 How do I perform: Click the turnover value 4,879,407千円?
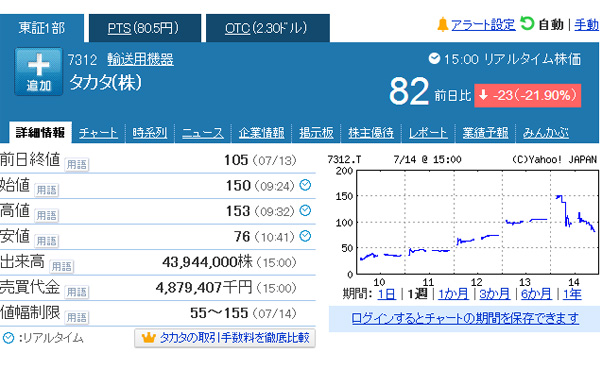[x=204, y=287]
